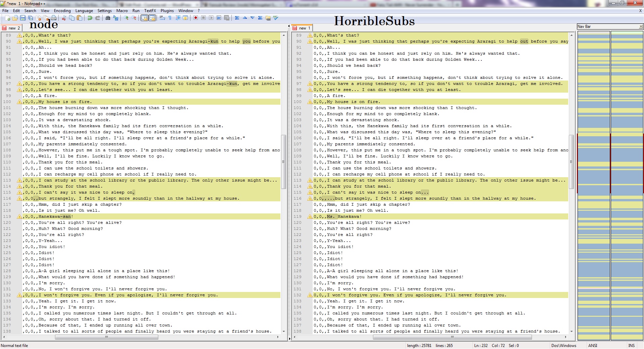Create a new document with the New toolbar icon
Screen dimensions: 644x349
pyautogui.click(x=7, y=18)
